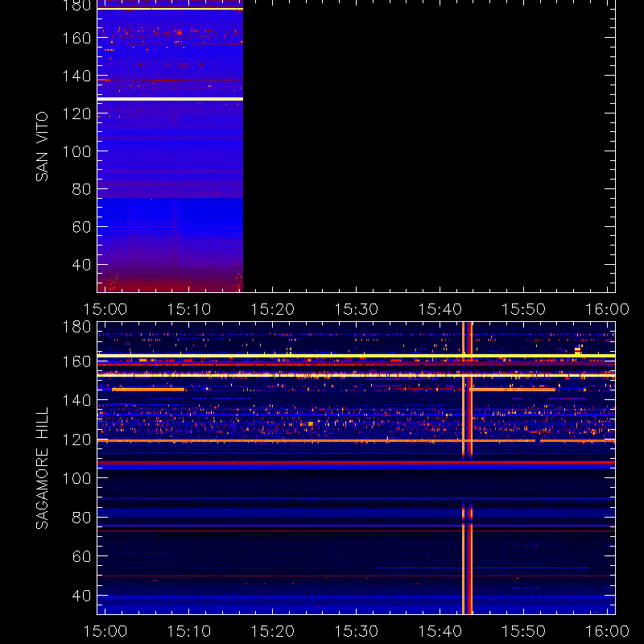Click 15:50 time label under SAN VITO plot
This screenshot has height=644, width=644.
[x=524, y=309]
